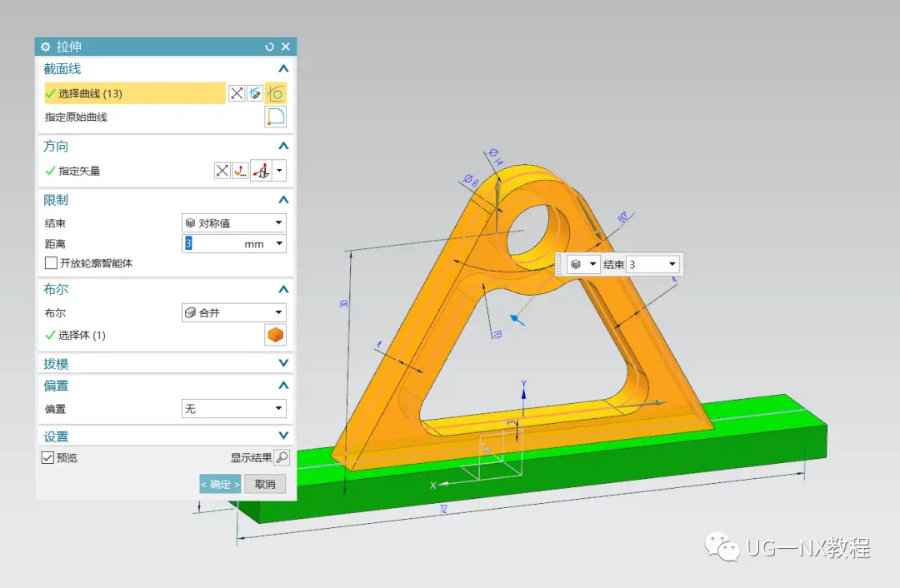Viewport: 900px width, 588px height.
Task: Open the 结束 对称值 dropdown
Action: pyautogui.click(x=233, y=222)
